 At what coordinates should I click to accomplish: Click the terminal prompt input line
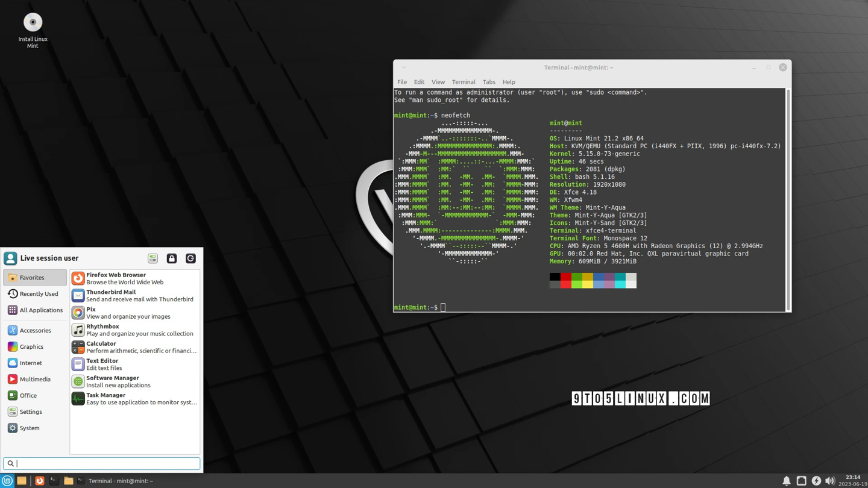pyautogui.click(x=590, y=307)
